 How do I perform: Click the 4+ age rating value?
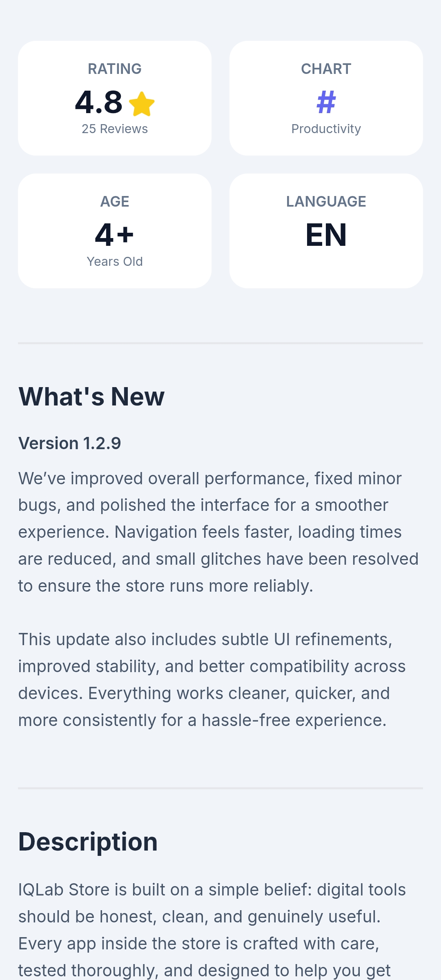[x=114, y=235]
